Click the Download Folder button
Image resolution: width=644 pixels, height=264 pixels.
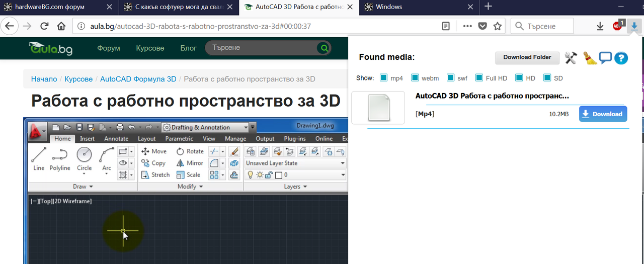point(527,57)
